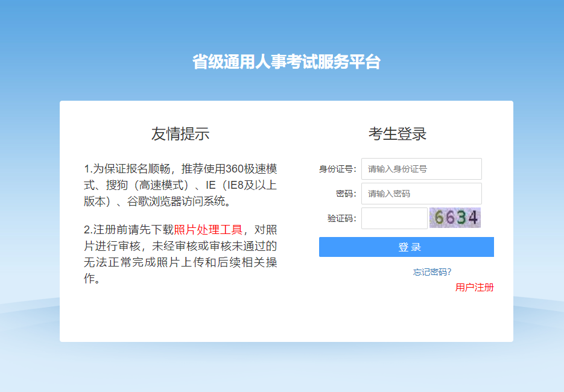Click tip 1 text about 360极速模式
This screenshot has width=564, height=392.
(180, 185)
